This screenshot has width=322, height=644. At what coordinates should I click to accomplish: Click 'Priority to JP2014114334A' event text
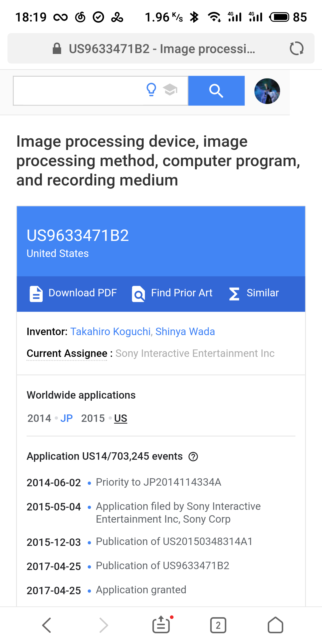point(159,482)
